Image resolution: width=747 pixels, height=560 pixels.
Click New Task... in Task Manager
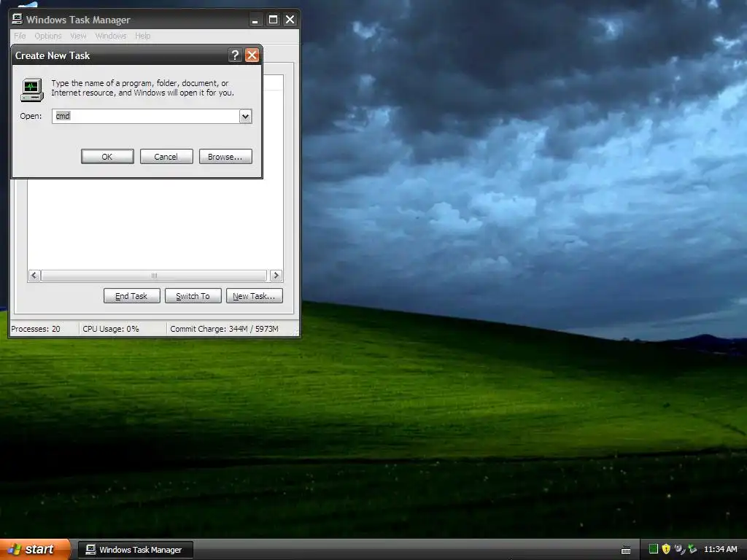point(255,296)
